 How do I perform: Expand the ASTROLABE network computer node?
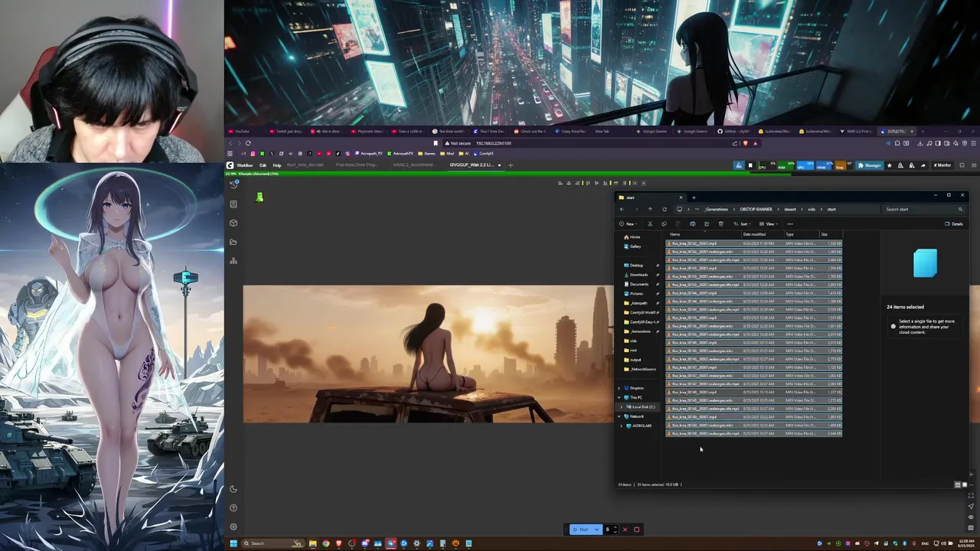click(622, 425)
